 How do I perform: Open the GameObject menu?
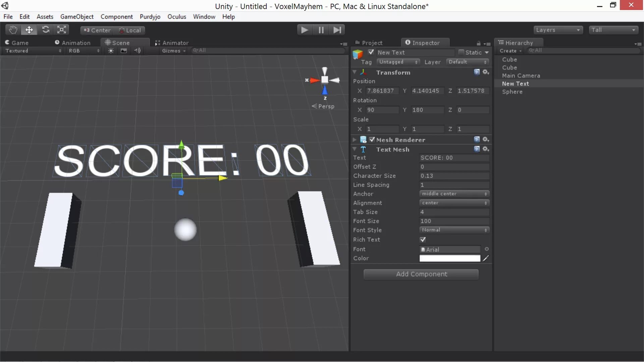tap(77, 16)
